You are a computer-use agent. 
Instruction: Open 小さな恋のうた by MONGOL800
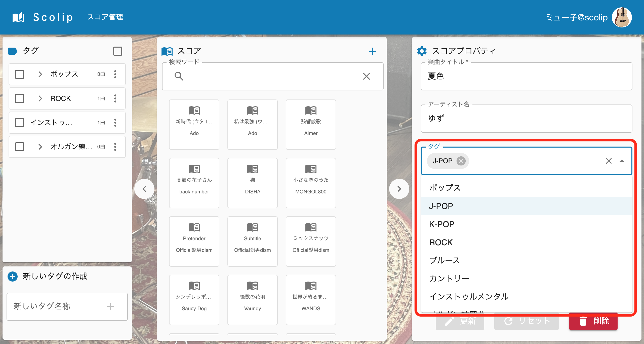[x=311, y=183]
